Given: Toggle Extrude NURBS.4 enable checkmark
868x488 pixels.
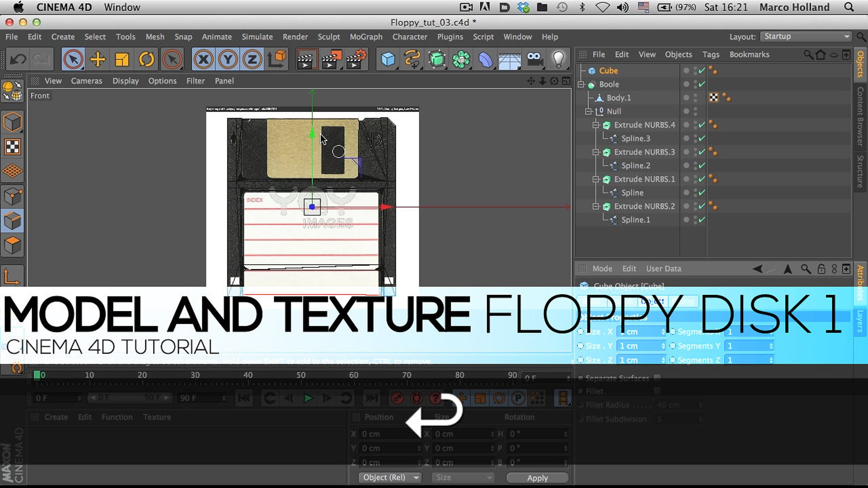Looking at the screenshot, I should [702, 125].
